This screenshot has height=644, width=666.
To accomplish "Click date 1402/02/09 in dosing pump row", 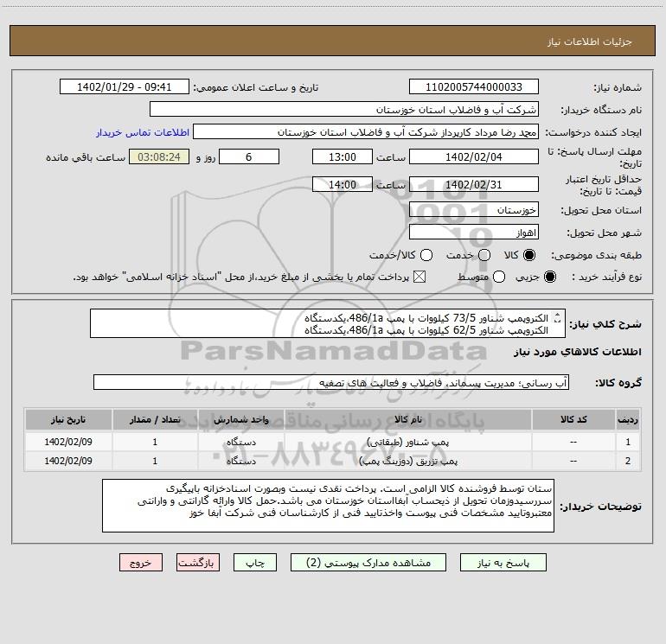I will coord(68,461).
